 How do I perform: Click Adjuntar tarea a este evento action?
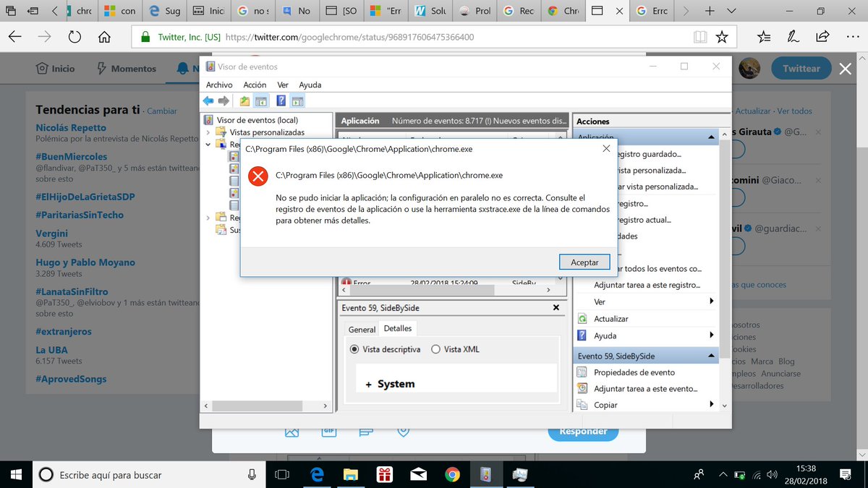coord(645,389)
